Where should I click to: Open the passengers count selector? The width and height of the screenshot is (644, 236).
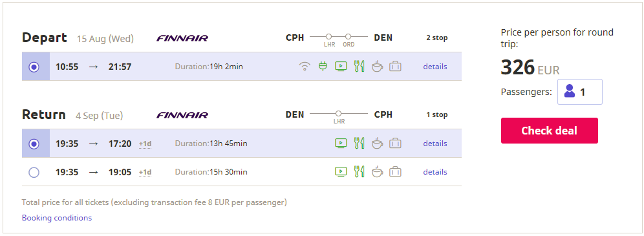(x=580, y=92)
